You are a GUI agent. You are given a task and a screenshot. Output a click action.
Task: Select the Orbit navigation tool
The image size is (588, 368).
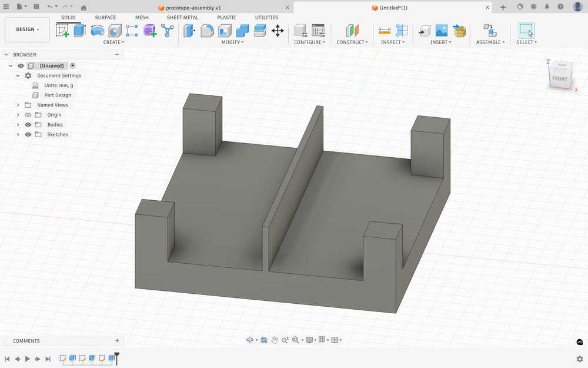tap(250, 340)
